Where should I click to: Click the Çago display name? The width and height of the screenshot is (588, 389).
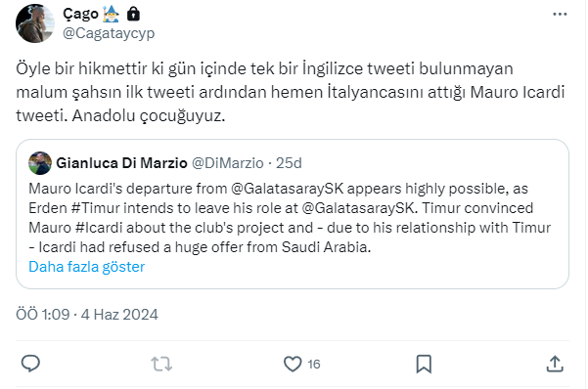(x=80, y=15)
